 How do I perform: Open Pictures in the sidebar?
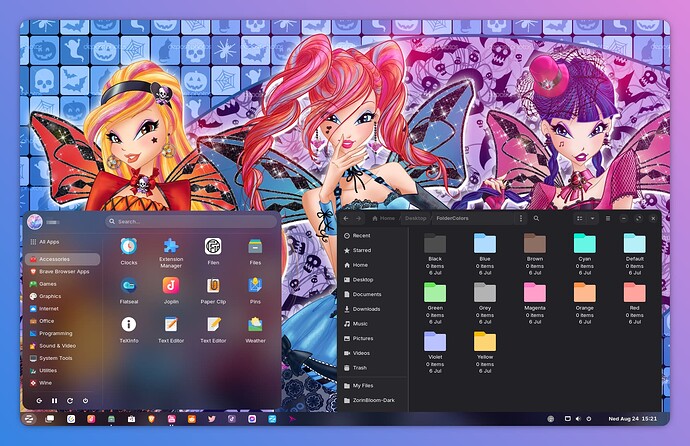click(373, 339)
